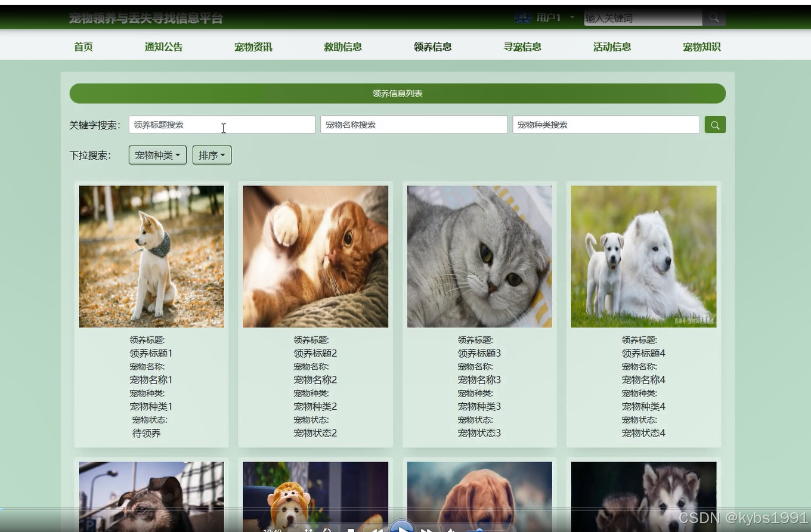Open the 用户1 user dropdown arrow
This screenshot has height=532, width=811.
pyautogui.click(x=572, y=17)
